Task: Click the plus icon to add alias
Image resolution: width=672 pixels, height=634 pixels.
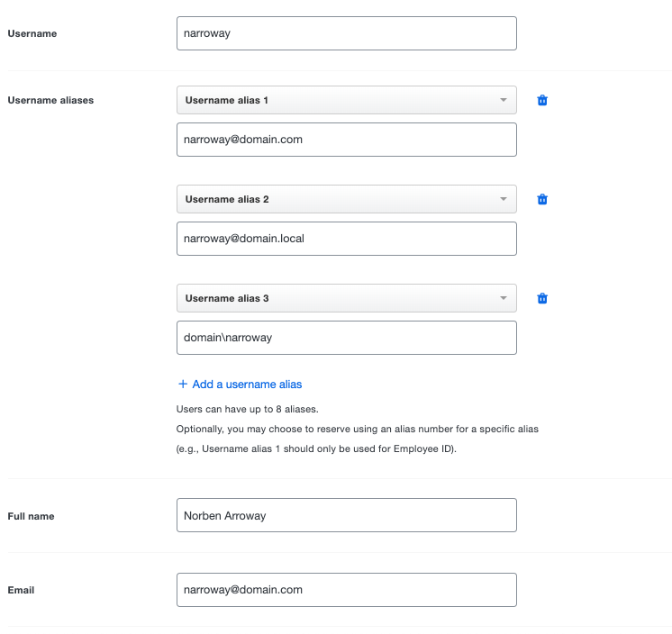Action: tap(183, 385)
